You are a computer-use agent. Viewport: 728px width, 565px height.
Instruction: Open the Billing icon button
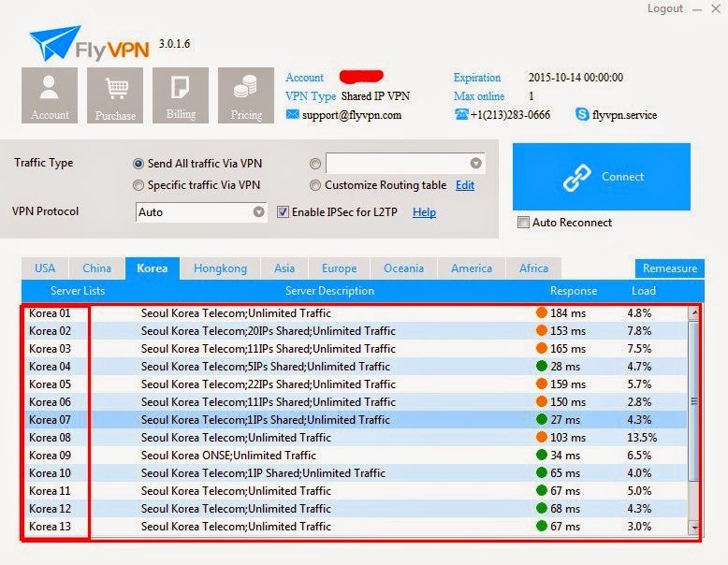click(x=181, y=95)
